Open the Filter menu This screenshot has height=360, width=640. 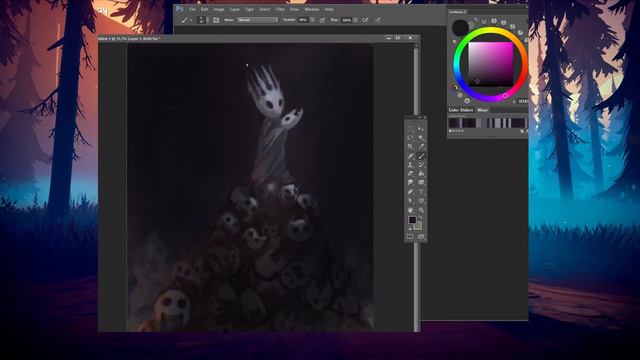pyautogui.click(x=280, y=9)
